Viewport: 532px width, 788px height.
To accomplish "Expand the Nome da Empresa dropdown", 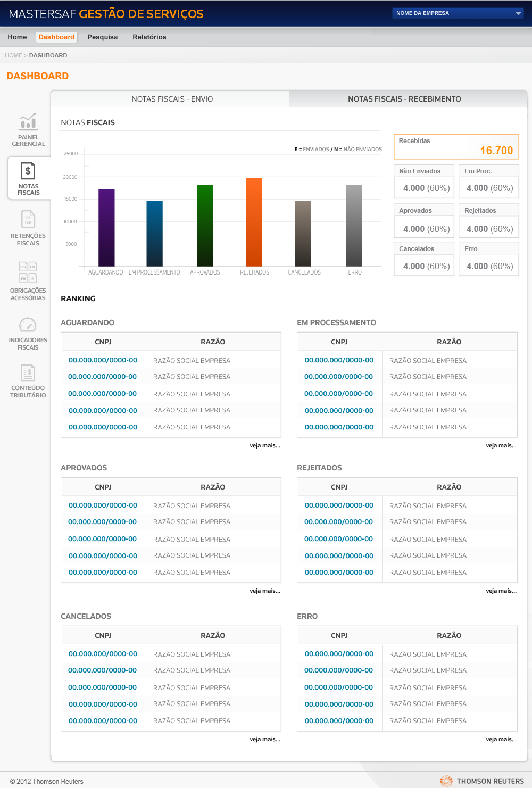I will (458, 13).
